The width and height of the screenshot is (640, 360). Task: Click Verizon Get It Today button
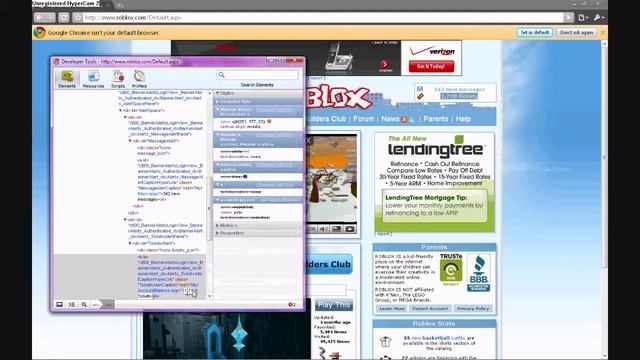[431, 66]
